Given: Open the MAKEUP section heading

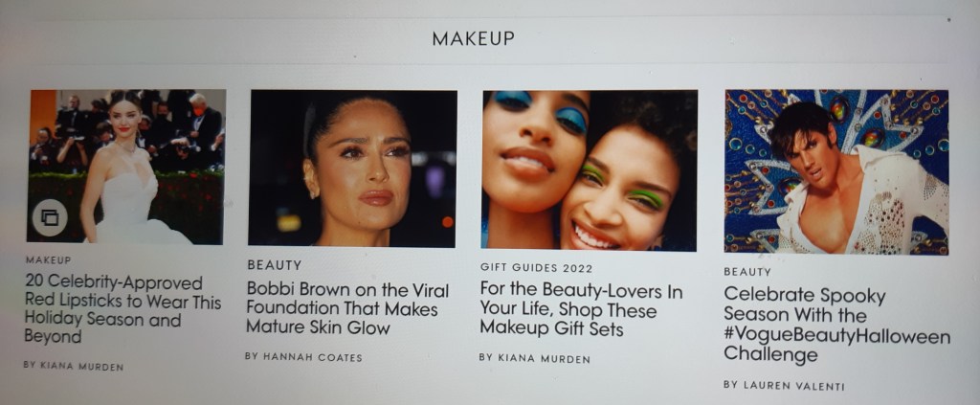Looking at the screenshot, I should click(473, 38).
